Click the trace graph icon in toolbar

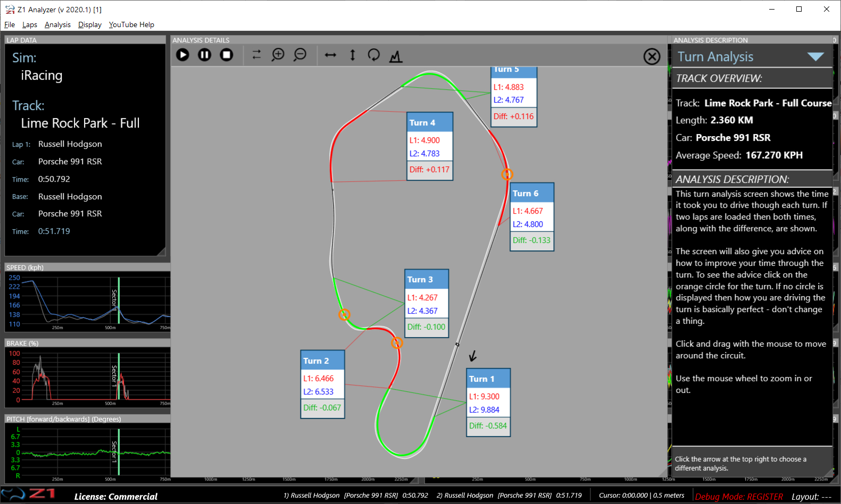396,56
